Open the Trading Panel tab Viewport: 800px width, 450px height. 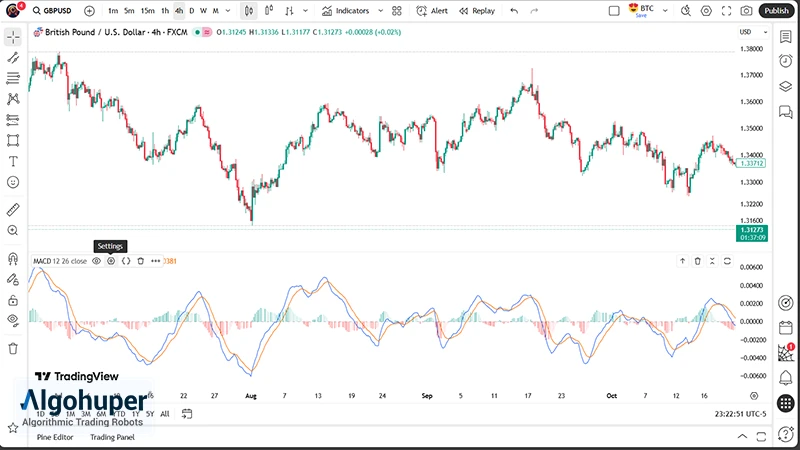(112, 437)
